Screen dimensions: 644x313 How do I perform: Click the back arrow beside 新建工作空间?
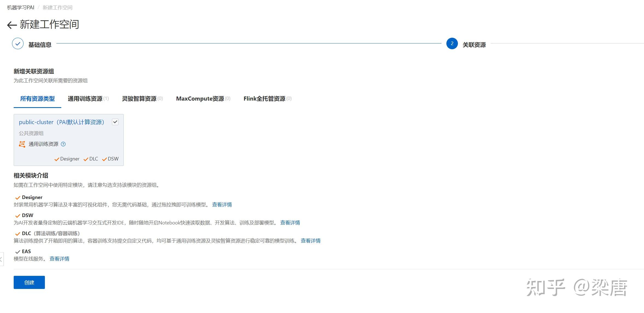click(x=12, y=25)
